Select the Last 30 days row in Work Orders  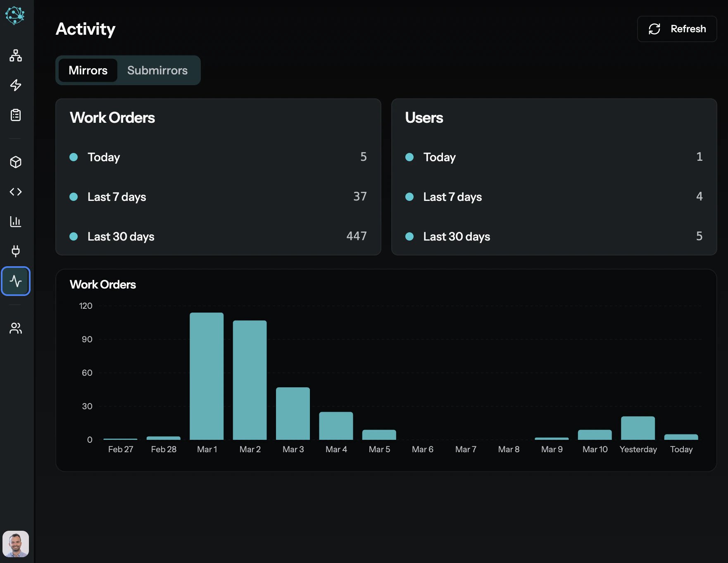(121, 236)
